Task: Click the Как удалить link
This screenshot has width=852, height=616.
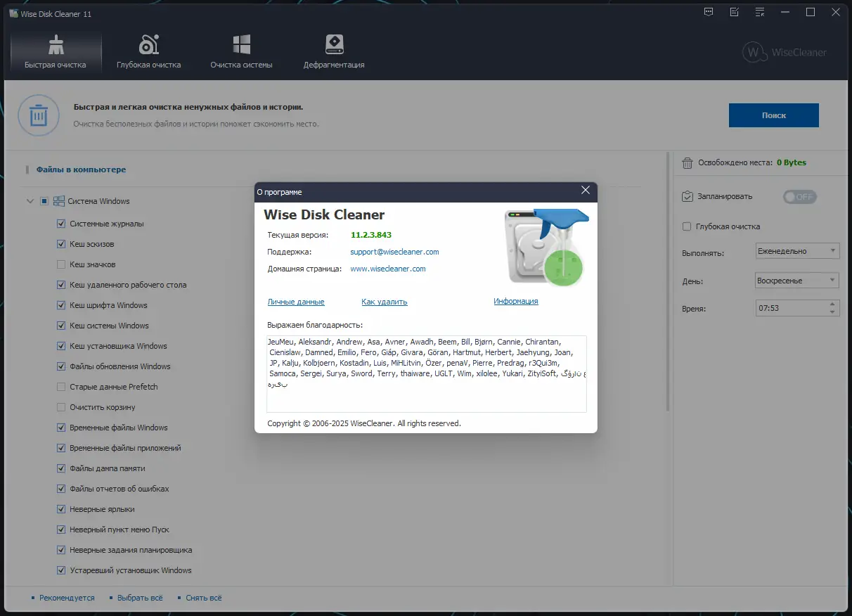Action: (x=385, y=302)
